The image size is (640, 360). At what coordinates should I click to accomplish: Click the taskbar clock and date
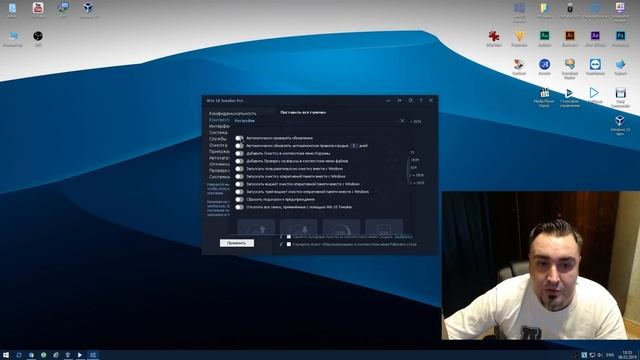627,355
